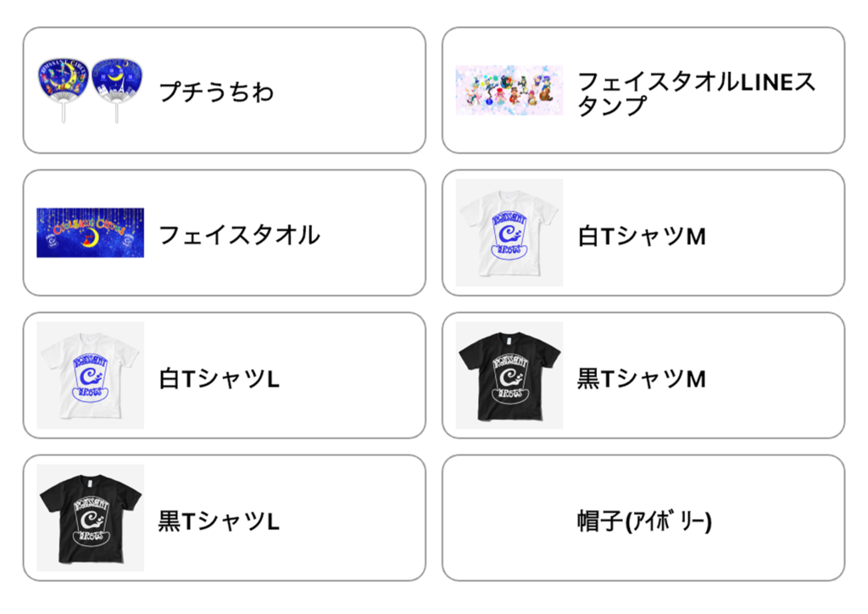Open the 黒TシャツL shirt thumbnail
The width and height of the screenshot is (868, 614).
90,516
